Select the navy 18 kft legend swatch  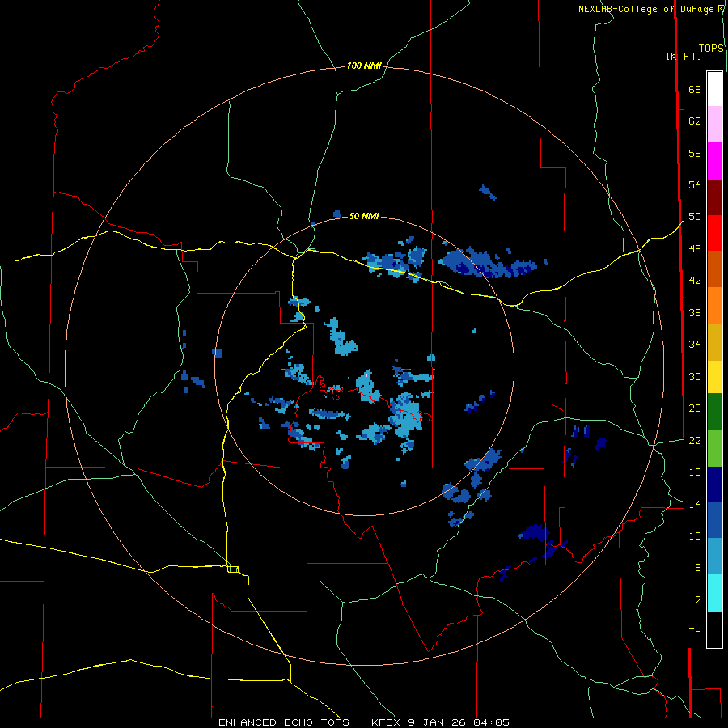tap(714, 485)
